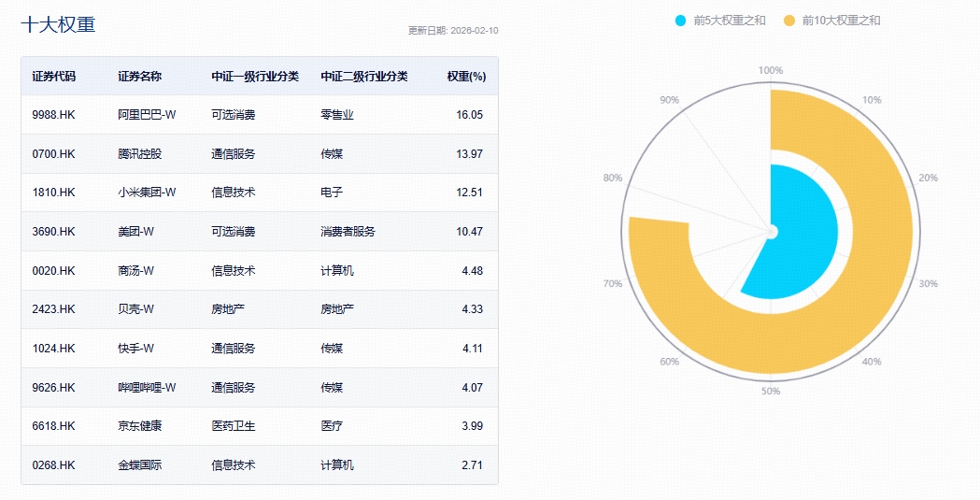980x500 pixels.
Task: Select the 京东健康 entry in the table
Action: pos(139,426)
